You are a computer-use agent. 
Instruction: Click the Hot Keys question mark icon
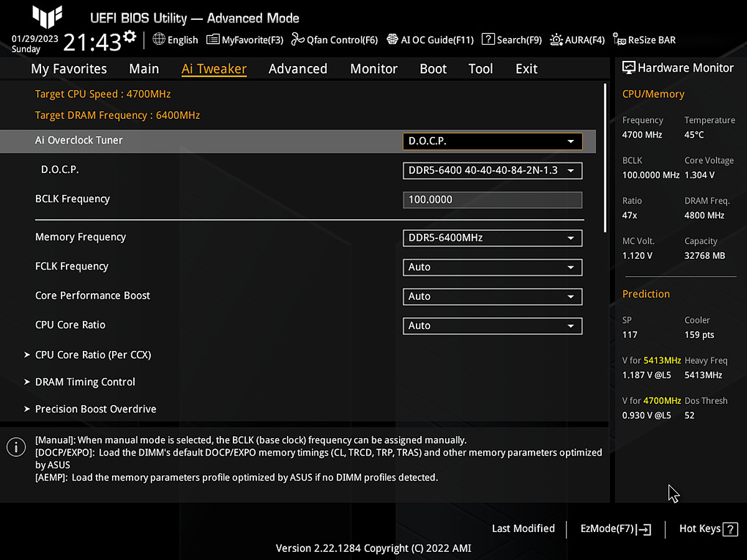click(731, 530)
